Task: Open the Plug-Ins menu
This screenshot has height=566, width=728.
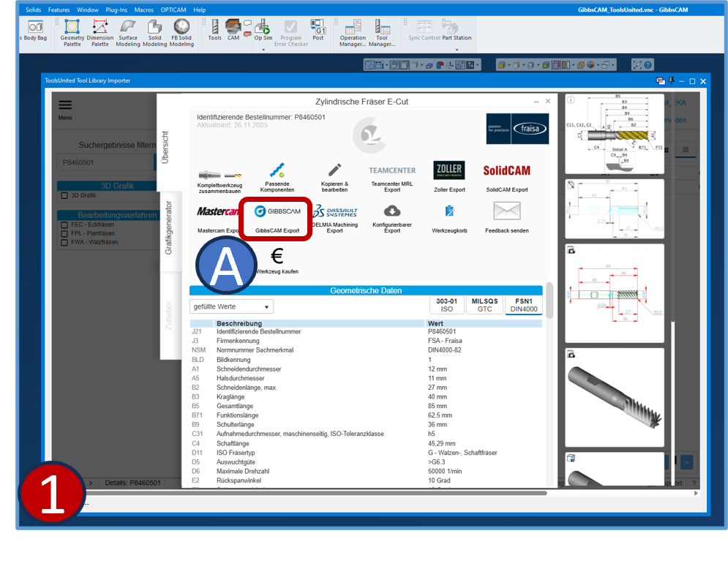Action: click(x=116, y=10)
